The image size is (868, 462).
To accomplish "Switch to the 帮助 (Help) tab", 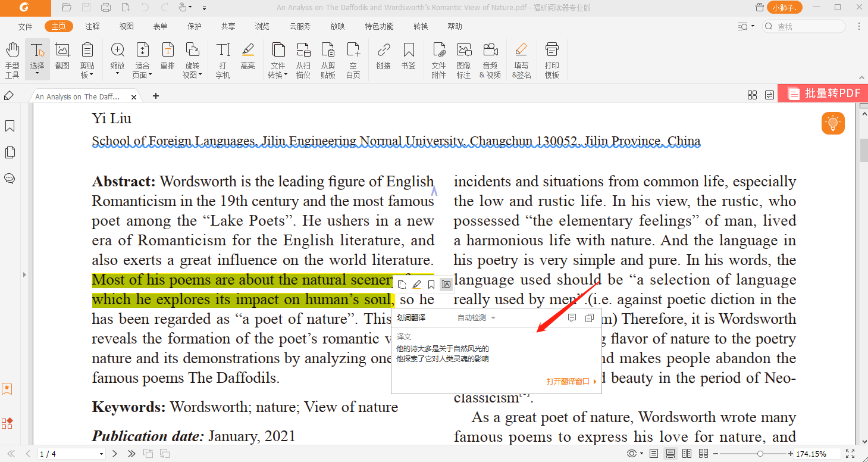I will tap(455, 26).
